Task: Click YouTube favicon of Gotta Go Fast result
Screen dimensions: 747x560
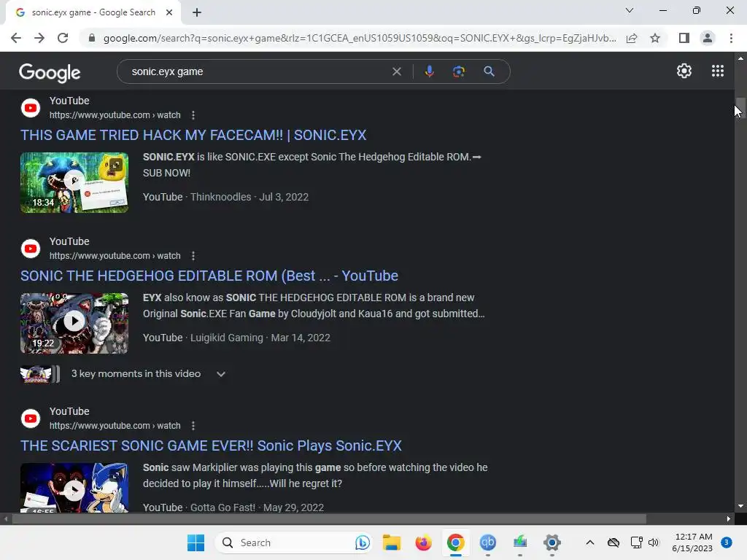Action: point(31,419)
